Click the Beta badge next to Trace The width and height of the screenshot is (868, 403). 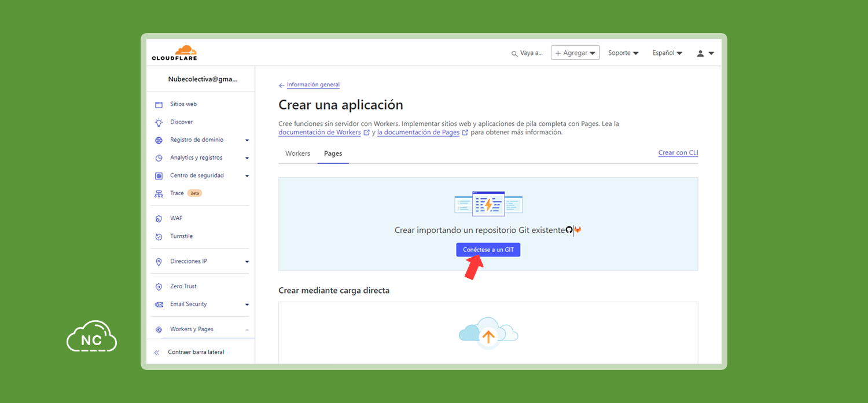[195, 193]
